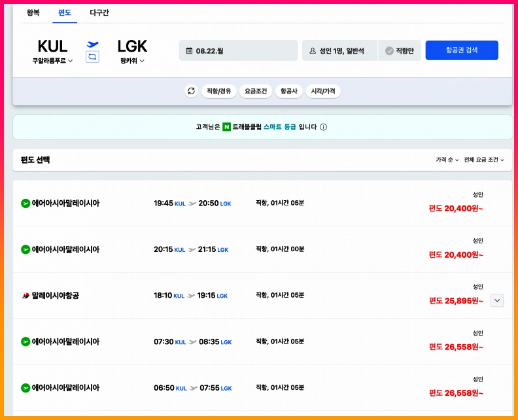Click 07:55 LGK arrival time

click(x=216, y=388)
